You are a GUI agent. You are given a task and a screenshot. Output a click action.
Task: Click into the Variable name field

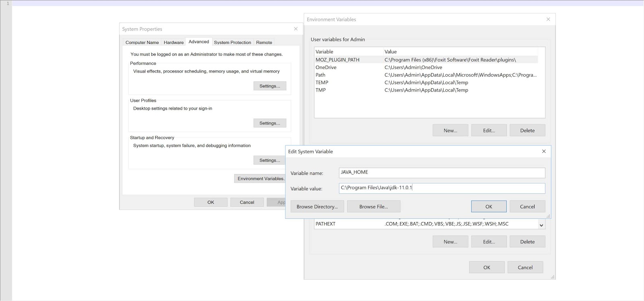[x=442, y=173]
